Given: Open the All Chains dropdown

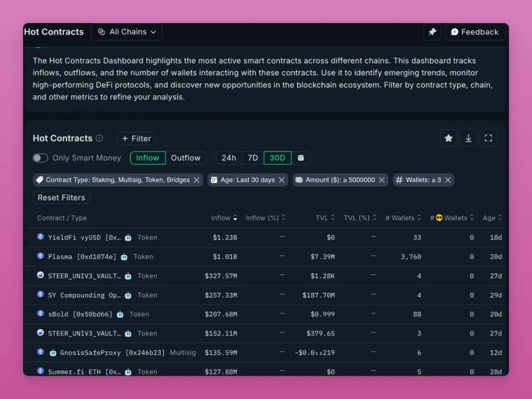Looking at the screenshot, I should pos(127,32).
